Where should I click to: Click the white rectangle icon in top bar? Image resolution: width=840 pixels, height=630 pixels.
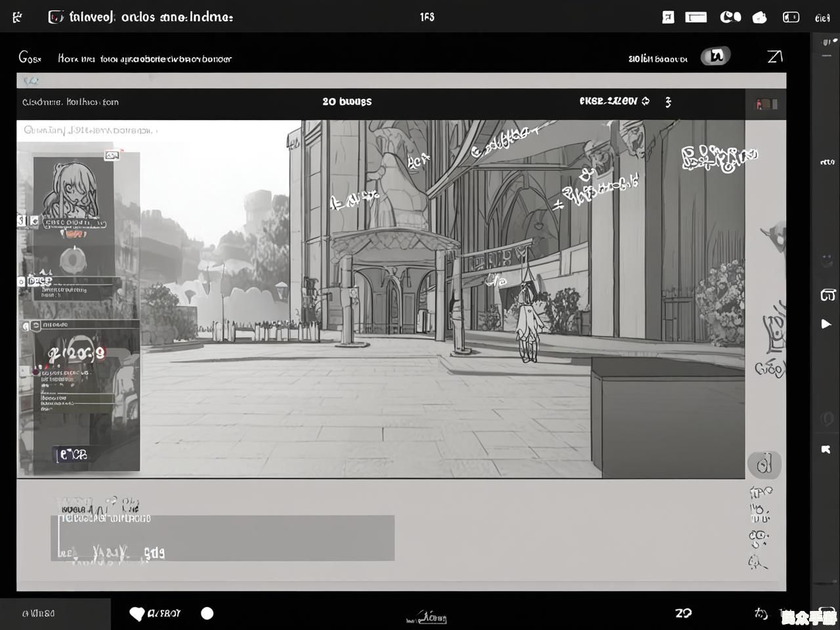point(696,18)
